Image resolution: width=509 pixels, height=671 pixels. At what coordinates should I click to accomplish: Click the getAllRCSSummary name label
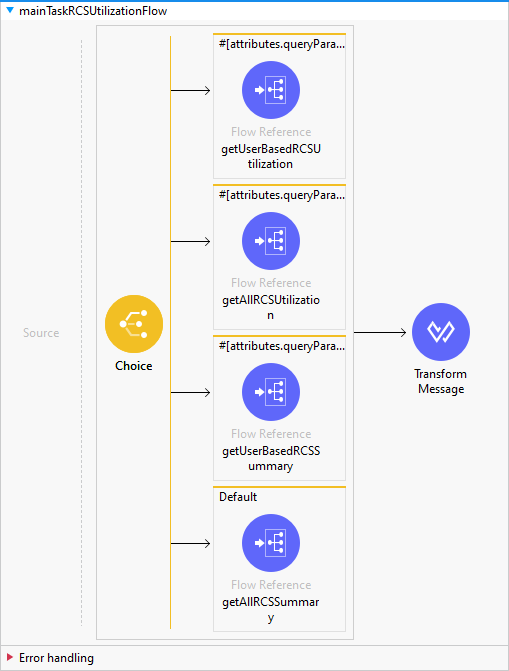point(271,609)
